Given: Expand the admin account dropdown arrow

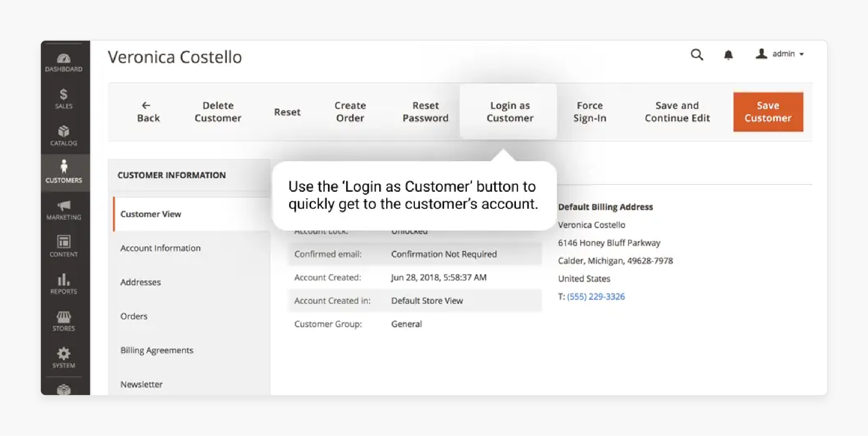Looking at the screenshot, I should pos(802,54).
